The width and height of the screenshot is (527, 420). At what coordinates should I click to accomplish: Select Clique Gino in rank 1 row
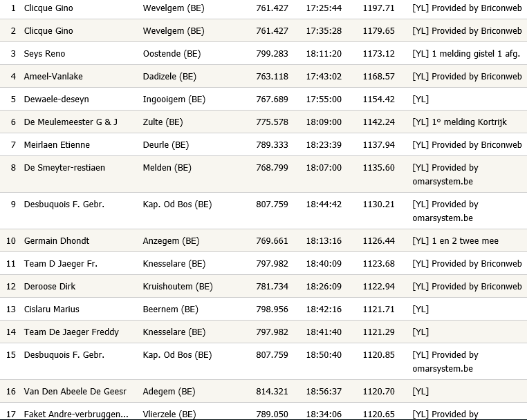coord(48,8)
